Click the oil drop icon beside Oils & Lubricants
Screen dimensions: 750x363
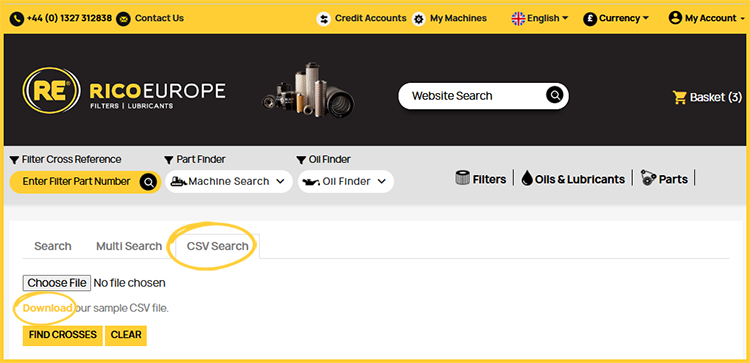coord(527,178)
